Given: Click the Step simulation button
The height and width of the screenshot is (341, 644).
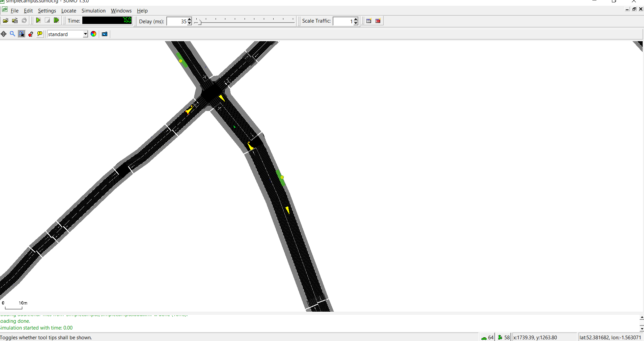Looking at the screenshot, I should point(56,21).
